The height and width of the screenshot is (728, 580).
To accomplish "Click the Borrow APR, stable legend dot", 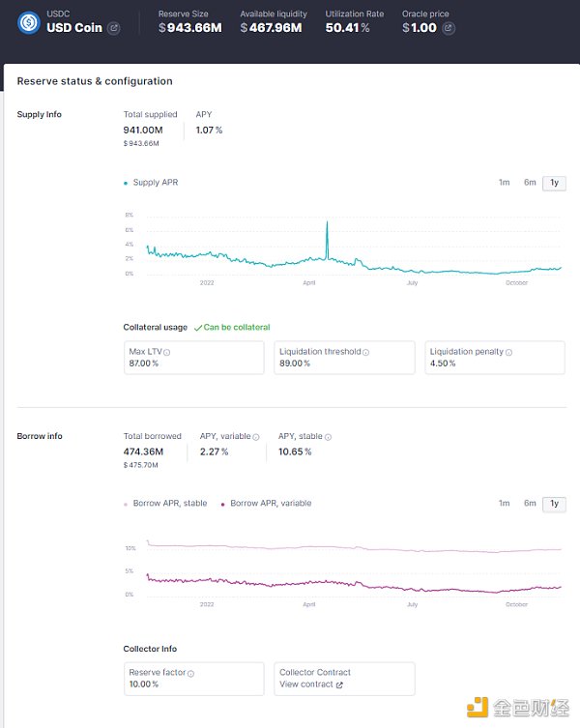I will [x=126, y=505].
